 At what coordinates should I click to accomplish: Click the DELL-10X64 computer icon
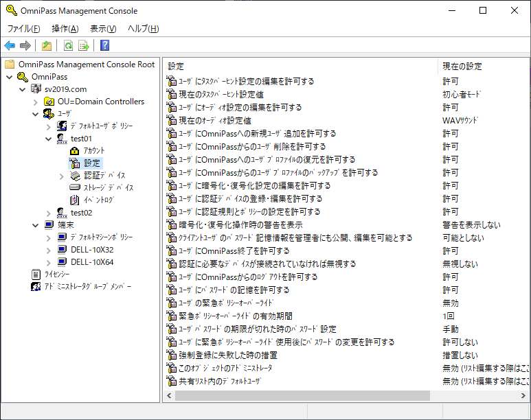point(62,262)
